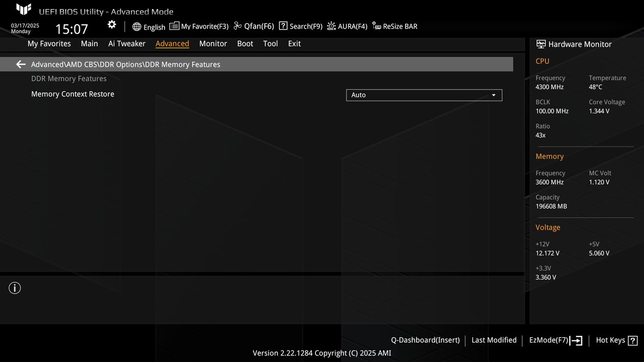This screenshot has width=644, height=362.
Task: Select the Advanced tab
Action: (172, 44)
